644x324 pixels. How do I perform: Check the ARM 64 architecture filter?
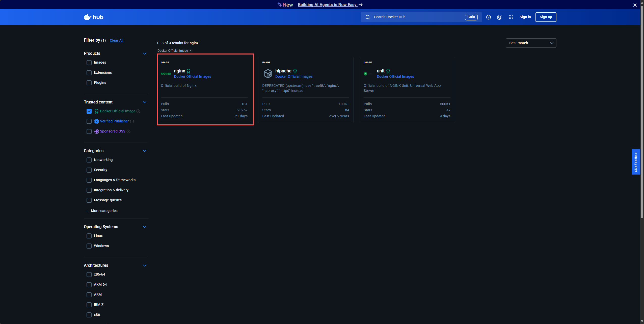pos(89,285)
